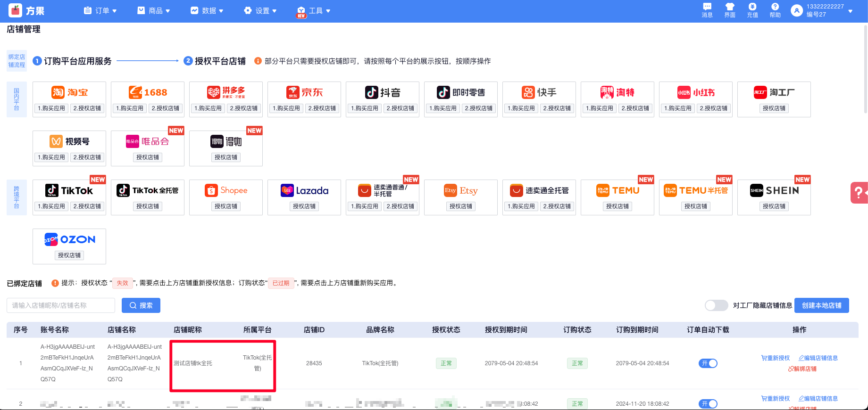The height and width of the screenshot is (410, 868).
Task: Click the shop name search field
Action: point(61,305)
